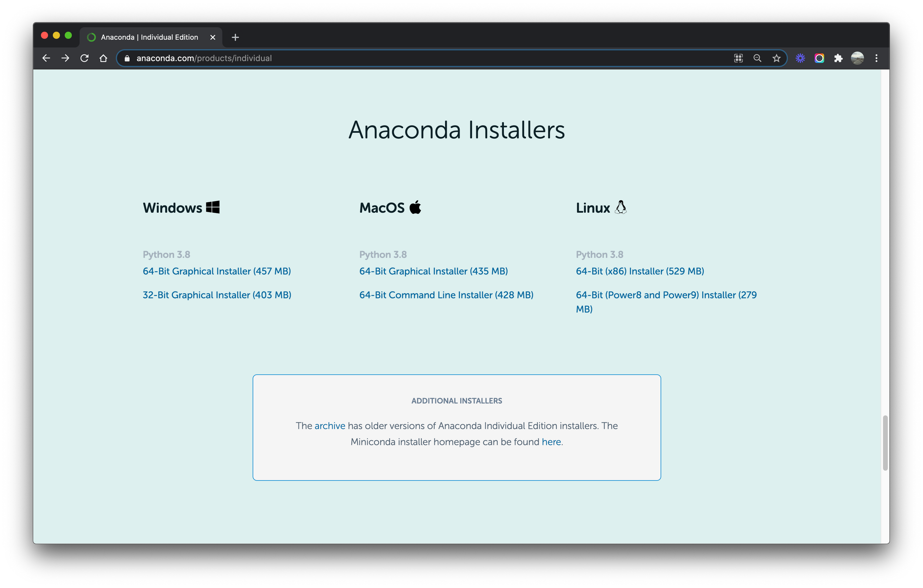Open the purple starburst extension
923x588 pixels.
point(800,58)
